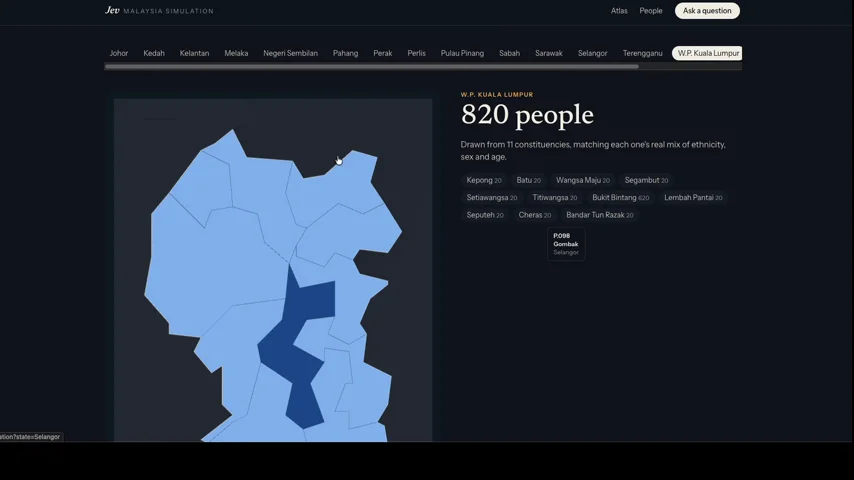Select the W.P. Kuala Lumpur tab
This screenshot has width=854, height=480.
coord(707,53)
